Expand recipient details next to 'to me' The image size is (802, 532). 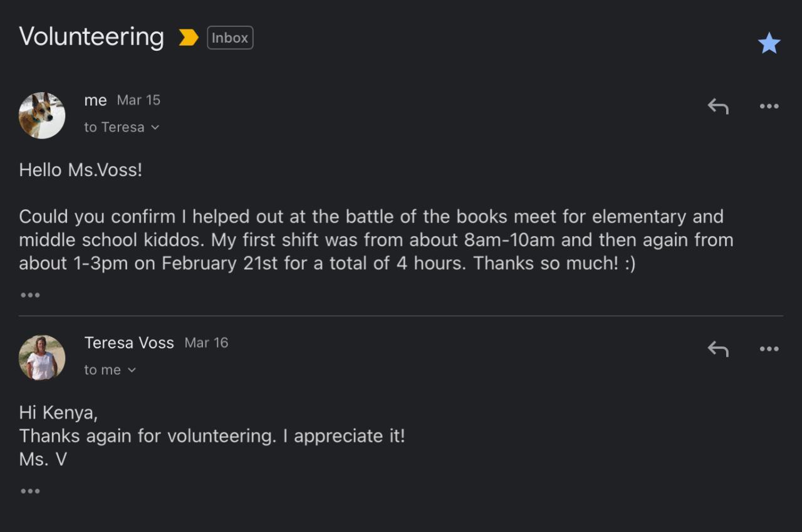click(x=132, y=370)
